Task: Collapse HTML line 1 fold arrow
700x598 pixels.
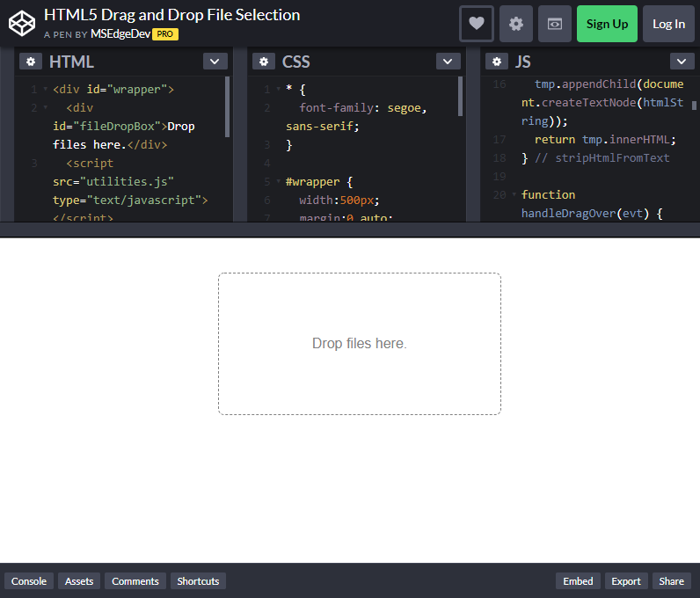Action: tap(46, 90)
